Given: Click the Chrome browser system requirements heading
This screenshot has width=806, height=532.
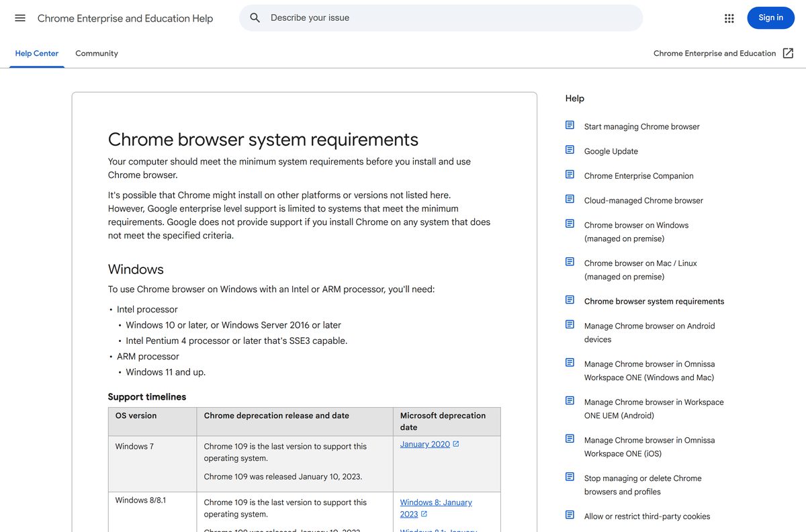Looking at the screenshot, I should point(263,139).
